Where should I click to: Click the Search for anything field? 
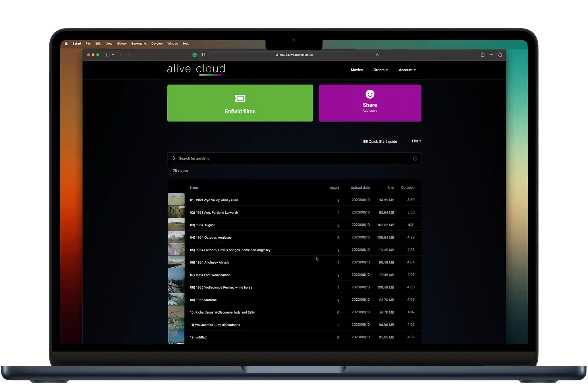point(294,158)
